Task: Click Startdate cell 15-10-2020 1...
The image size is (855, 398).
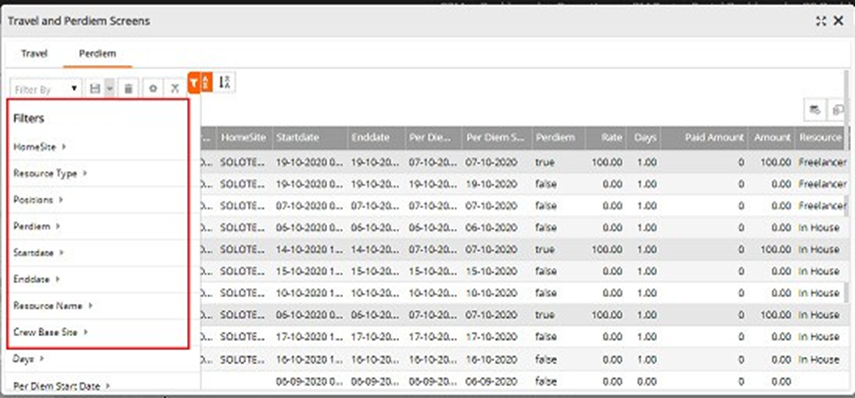Action: pyautogui.click(x=309, y=271)
